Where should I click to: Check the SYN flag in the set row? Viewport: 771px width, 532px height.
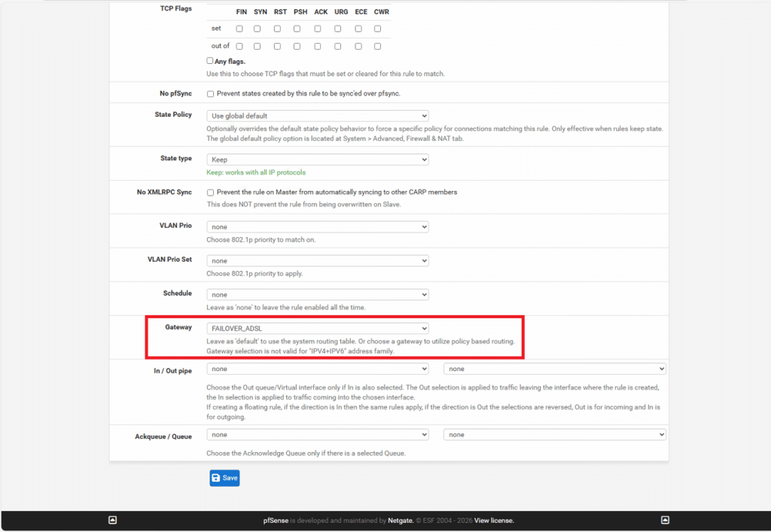(257, 29)
